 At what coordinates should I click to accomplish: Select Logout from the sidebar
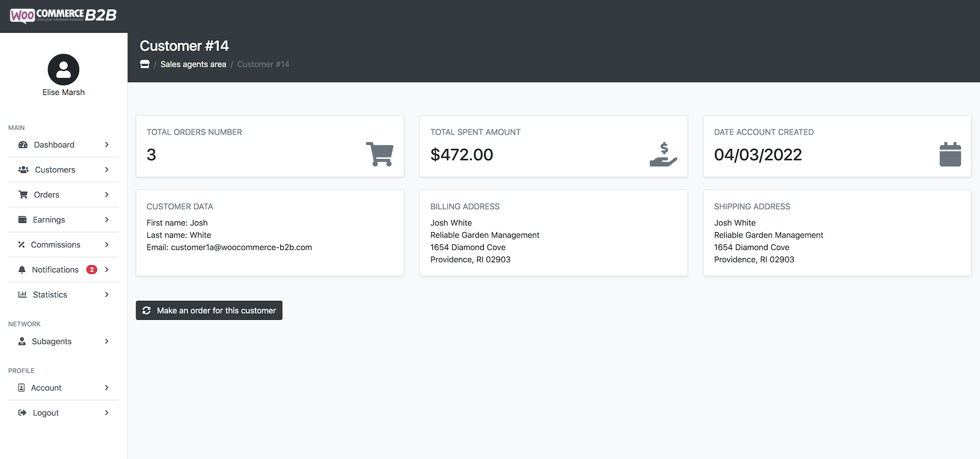[46, 413]
